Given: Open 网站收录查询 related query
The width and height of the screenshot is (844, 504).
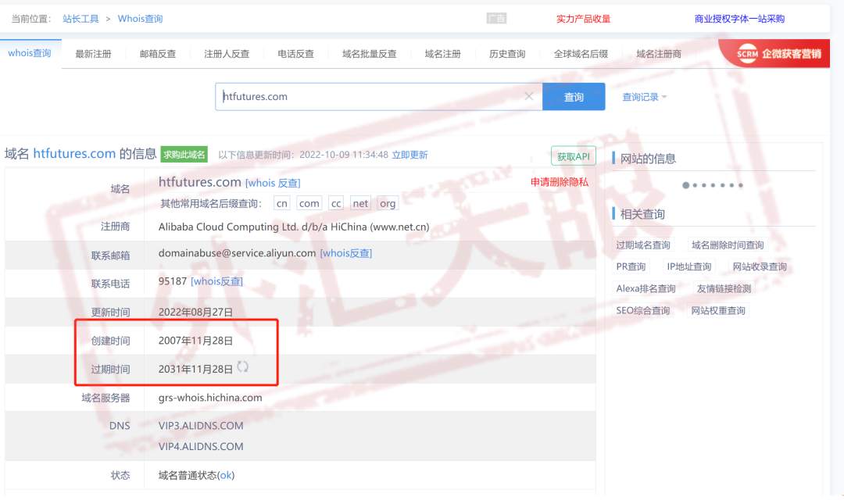Looking at the screenshot, I should click(x=760, y=266).
